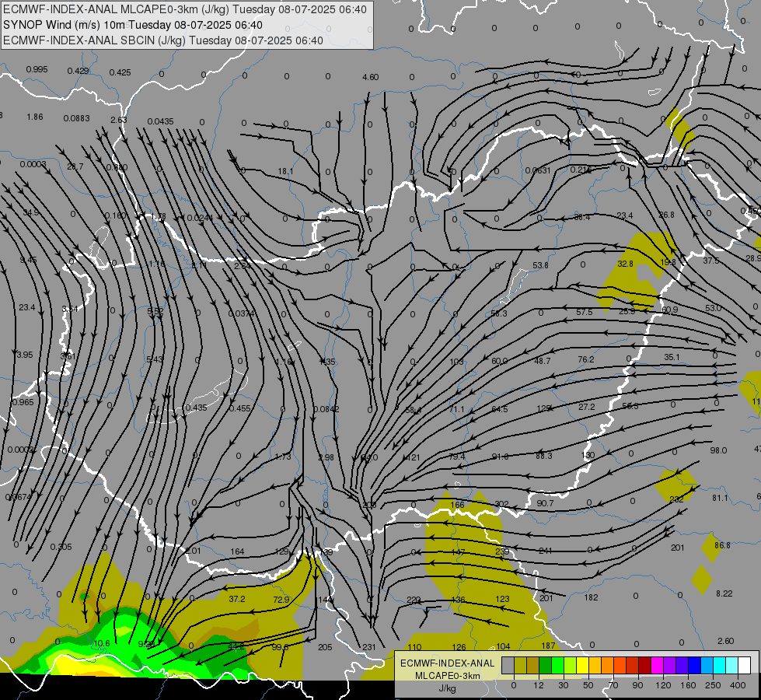Click the map value '81.1'
Screen dimensions: 761x700
tap(720, 498)
